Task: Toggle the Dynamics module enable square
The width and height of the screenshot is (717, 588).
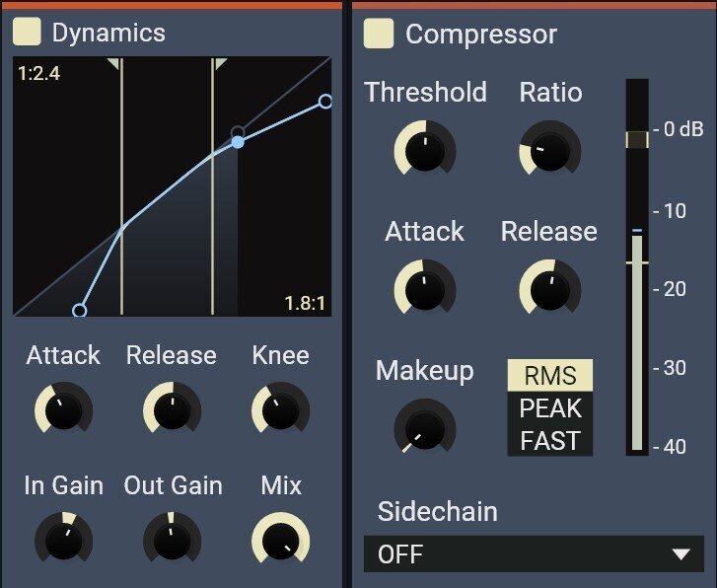Action: pos(27,32)
